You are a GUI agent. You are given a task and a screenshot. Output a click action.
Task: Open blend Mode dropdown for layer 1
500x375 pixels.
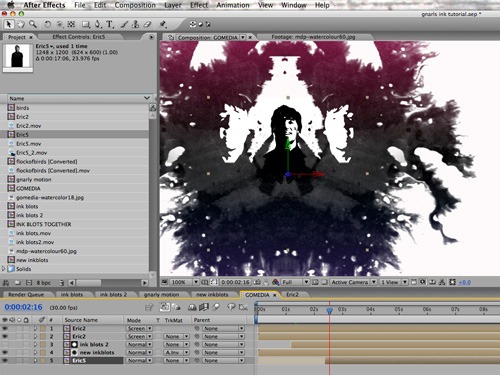pyautogui.click(x=139, y=328)
